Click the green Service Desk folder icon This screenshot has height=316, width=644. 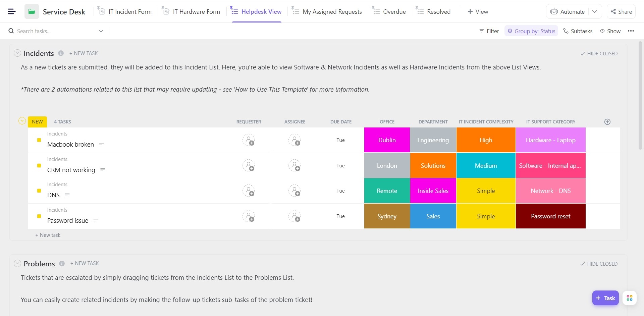tap(32, 11)
